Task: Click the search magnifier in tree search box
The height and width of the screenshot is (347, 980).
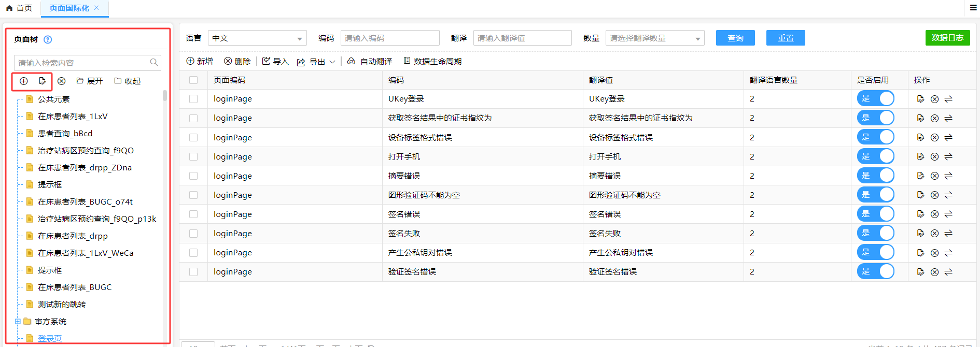Action: point(154,63)
